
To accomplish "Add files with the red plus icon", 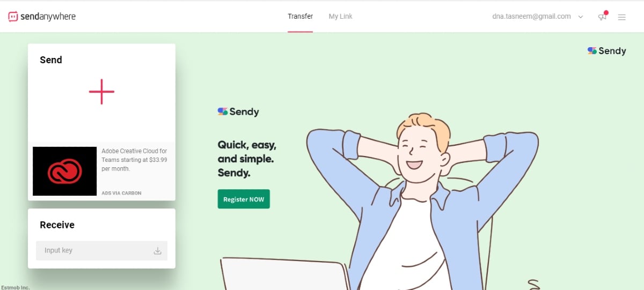I will pos(101,92).
